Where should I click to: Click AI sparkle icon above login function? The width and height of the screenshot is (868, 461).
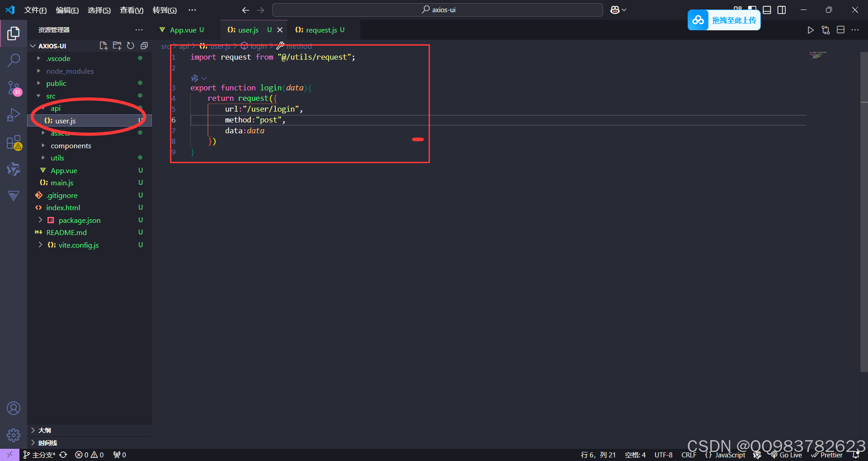click(x=195, y=78)
